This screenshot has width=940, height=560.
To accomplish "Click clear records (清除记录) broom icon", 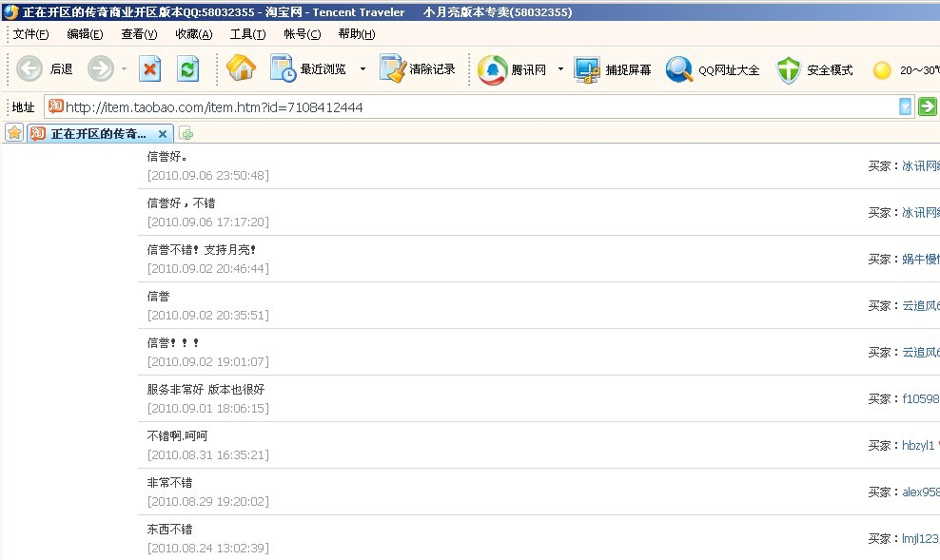I will (417, 69).
